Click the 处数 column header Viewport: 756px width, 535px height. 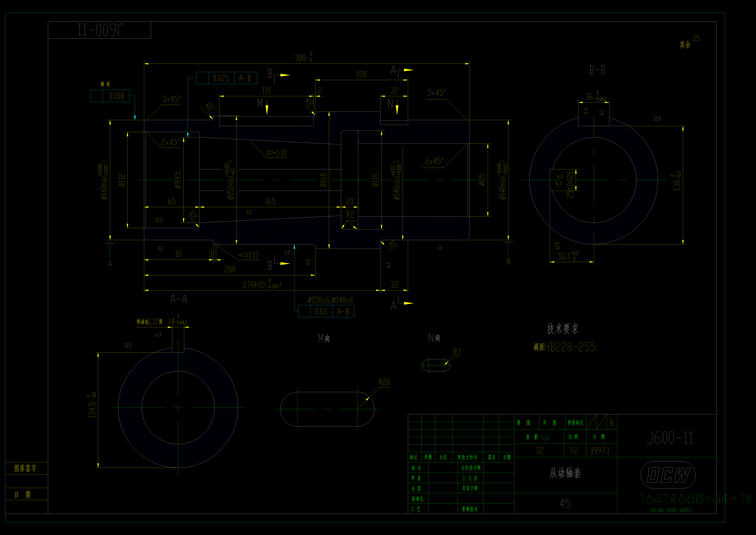pyautogui.click(x=428, y=457)
